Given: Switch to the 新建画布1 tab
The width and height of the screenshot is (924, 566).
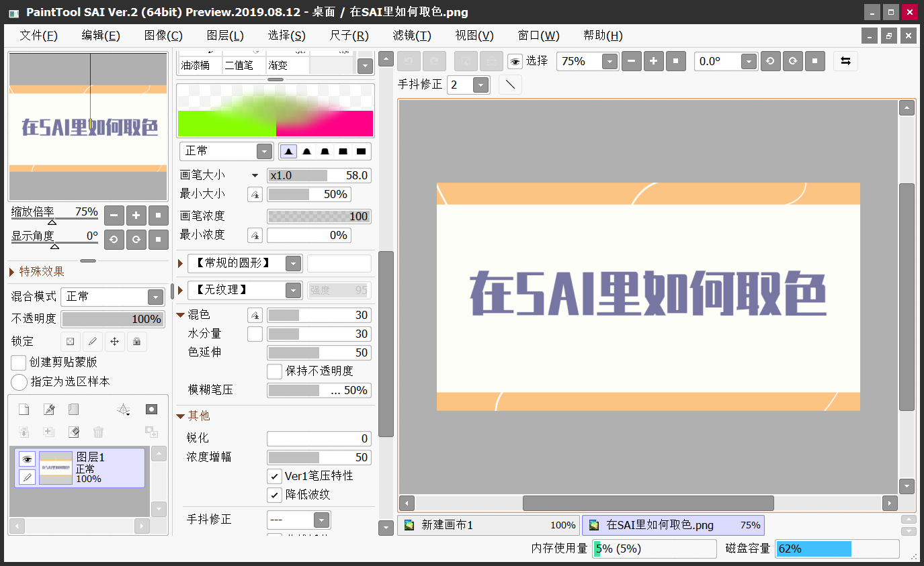Looking at the screenshot, I should tap(489, 525).
